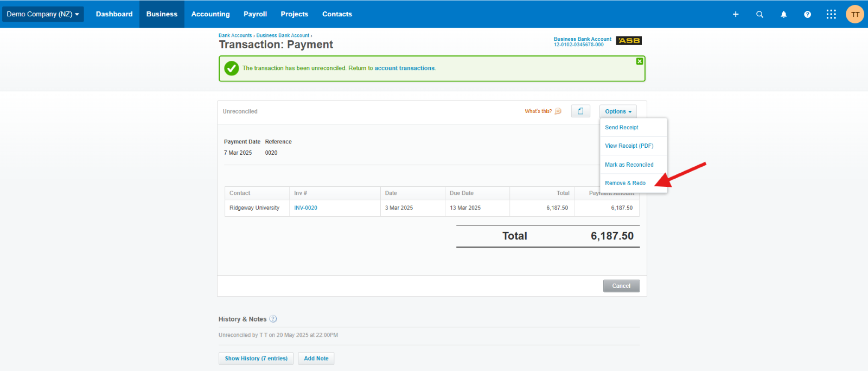Open invoice INV-0020 link
The height and width of the screenshot is (371, 868).
coord(305,207)
